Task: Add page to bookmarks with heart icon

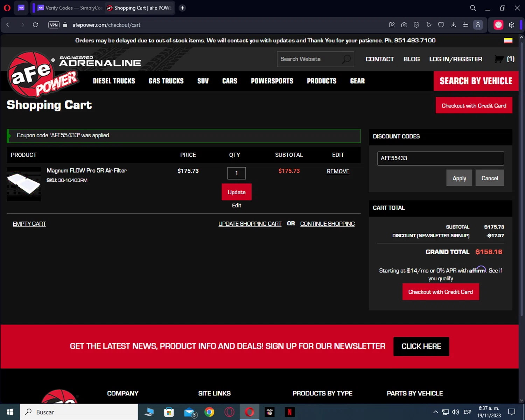Action: (441, 25)
